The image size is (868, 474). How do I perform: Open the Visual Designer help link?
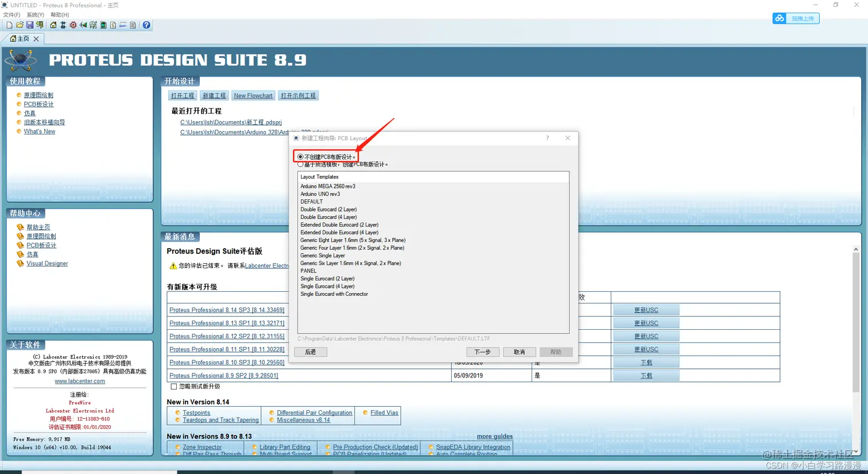tap(47, 264)
